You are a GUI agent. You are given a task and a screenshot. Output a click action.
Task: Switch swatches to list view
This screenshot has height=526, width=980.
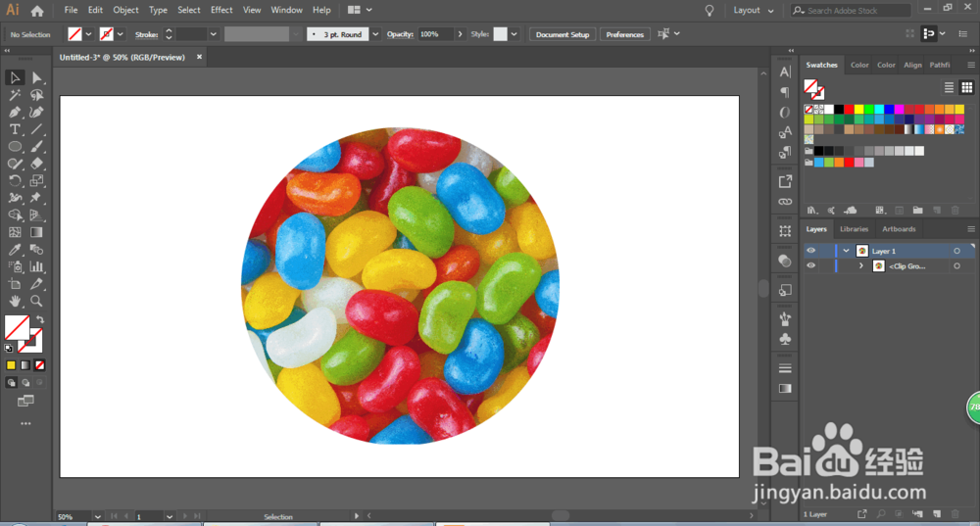(x=949, y=87)
